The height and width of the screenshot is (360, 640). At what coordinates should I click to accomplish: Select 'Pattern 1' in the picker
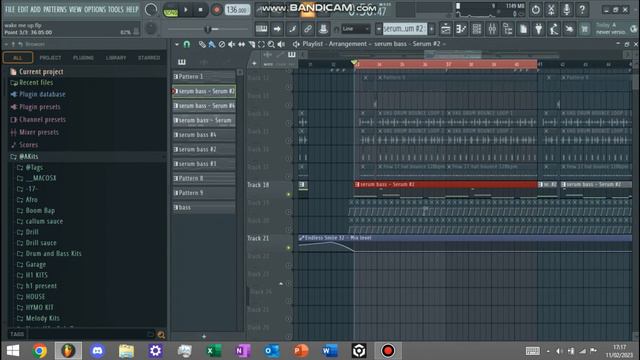204,77
